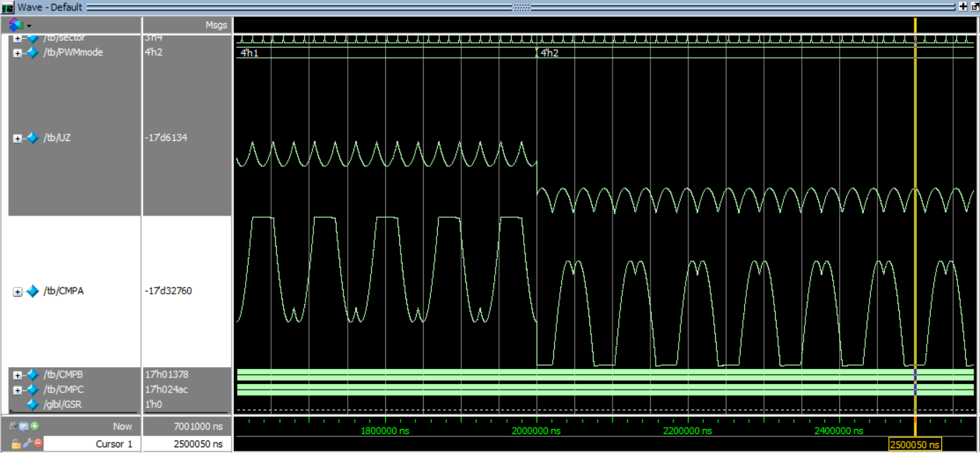
Task: Click the edit grid and timeline icon
Action: click(x=24, y=426)
